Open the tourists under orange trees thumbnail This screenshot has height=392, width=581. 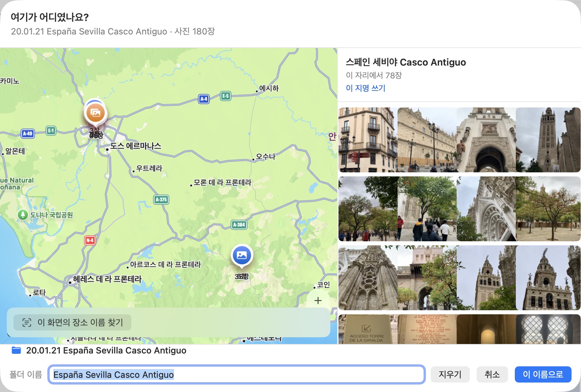(427, 209)
